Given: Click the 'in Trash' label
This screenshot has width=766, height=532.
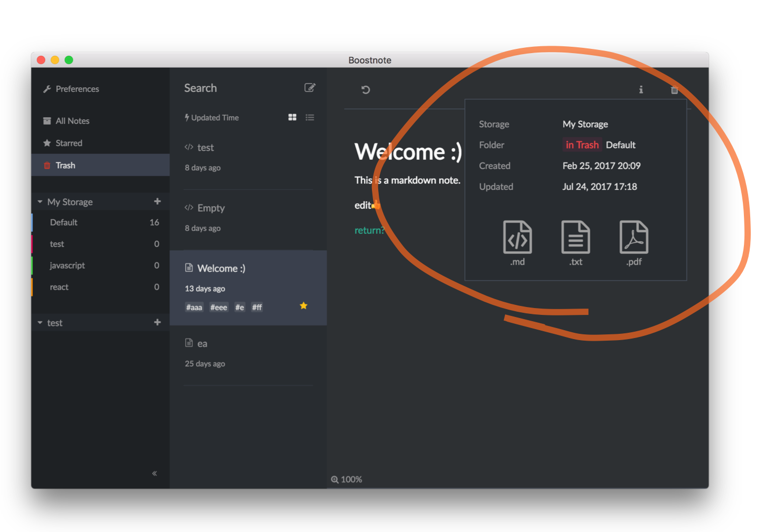Looking at the screenshot, I should pyautogui.click(x=582, y=145).
